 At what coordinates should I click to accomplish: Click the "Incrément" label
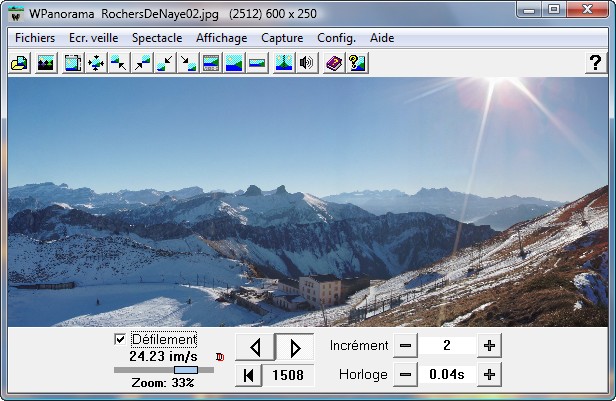pos(359,346)
